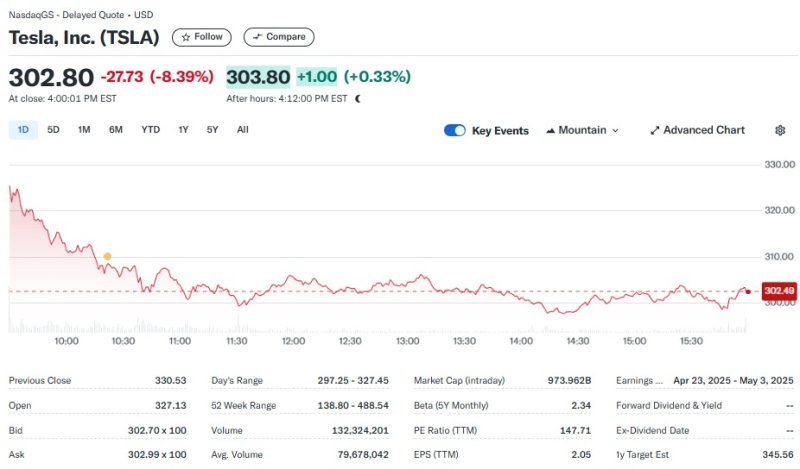This screenshot has width=800, height=469.
Task: Click the Forward Dividend & Yield label
Action: pyautogui.click(x=669, y=405)
